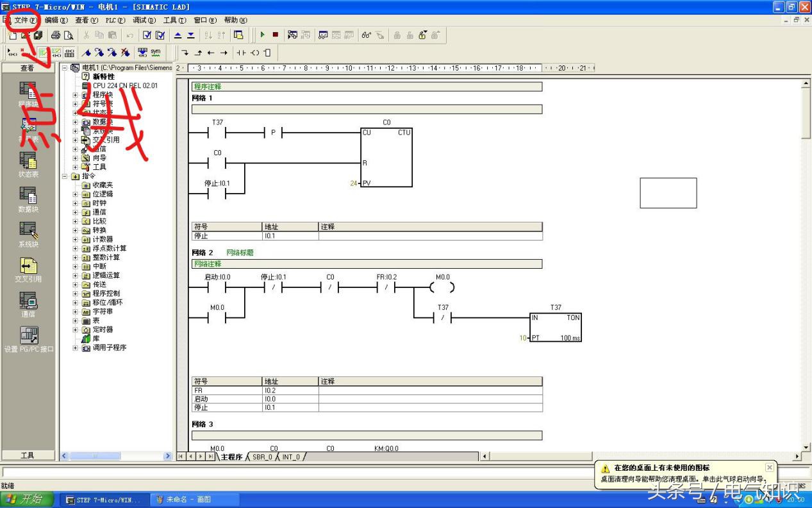Click the editor vertical scrollbar down arrow
The width and height of the screenshot is (812, 508).
click(x=806, y=447)
